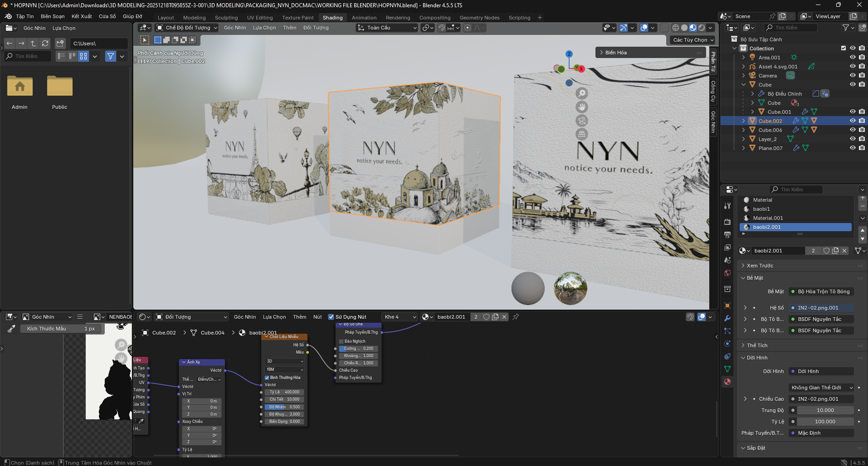Click the Độ Nhám 0.500 slider
This screenshot has width=868, height=466.
tap(284, 407)
